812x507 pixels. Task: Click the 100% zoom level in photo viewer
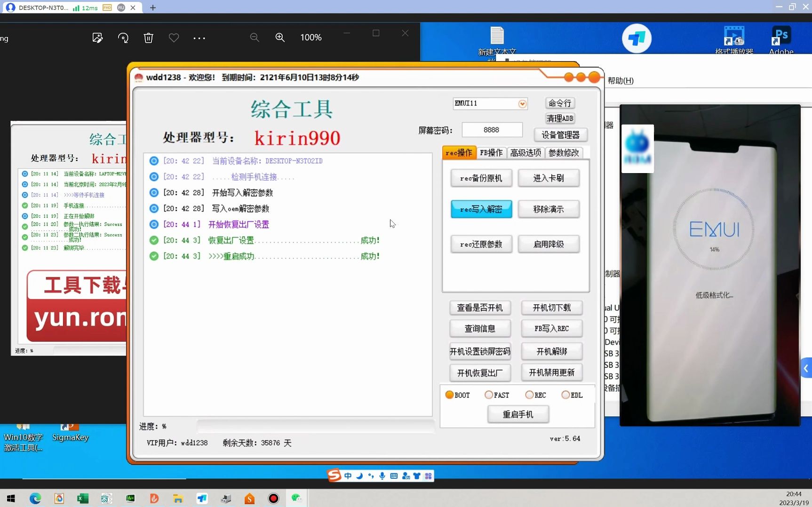(x=311, y=37)
